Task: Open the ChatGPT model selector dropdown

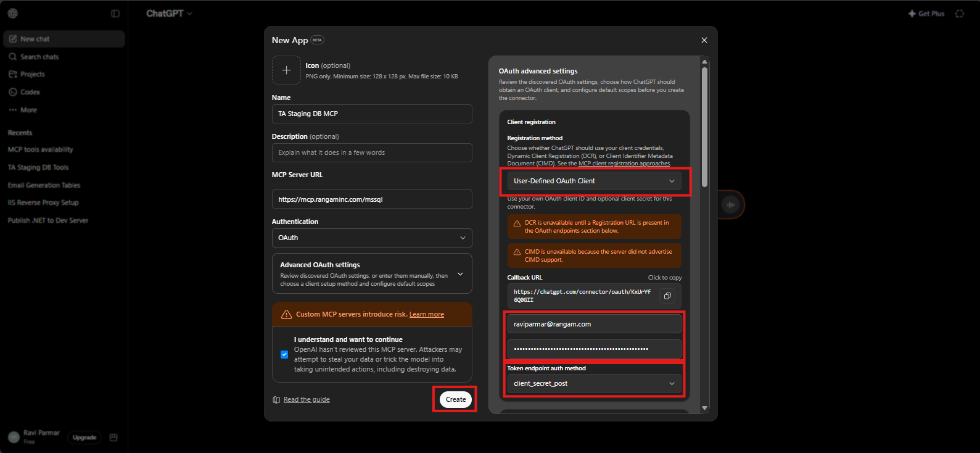Action: click(x=169, y=13)
